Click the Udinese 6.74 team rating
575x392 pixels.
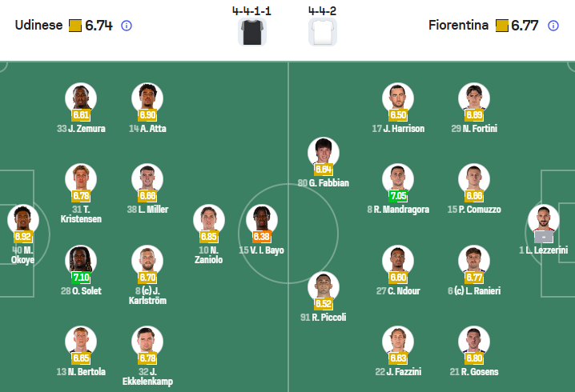98,26
